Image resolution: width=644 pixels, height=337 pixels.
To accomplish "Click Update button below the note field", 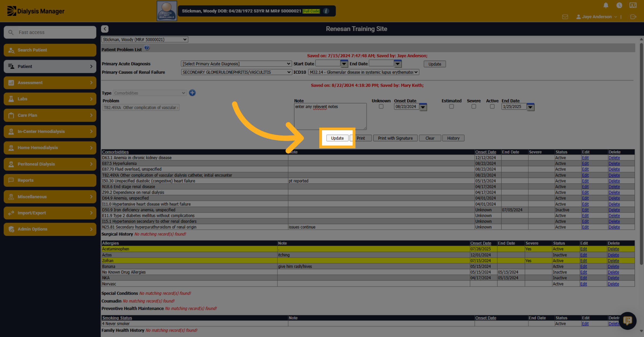I will point(337,138).
